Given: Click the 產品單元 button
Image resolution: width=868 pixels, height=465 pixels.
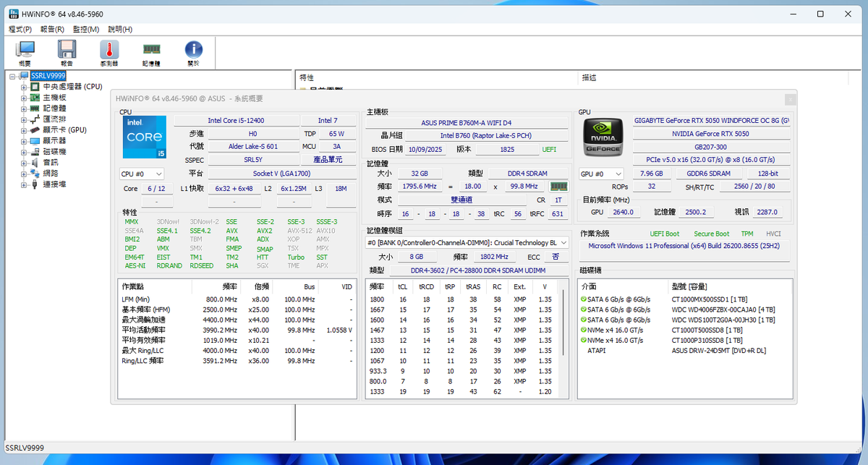Looking at the screenshot, I should pyautogui.click(x=328, y=160).
